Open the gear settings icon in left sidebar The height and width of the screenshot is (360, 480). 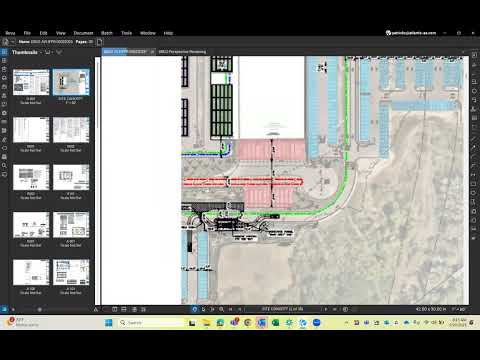4,113
